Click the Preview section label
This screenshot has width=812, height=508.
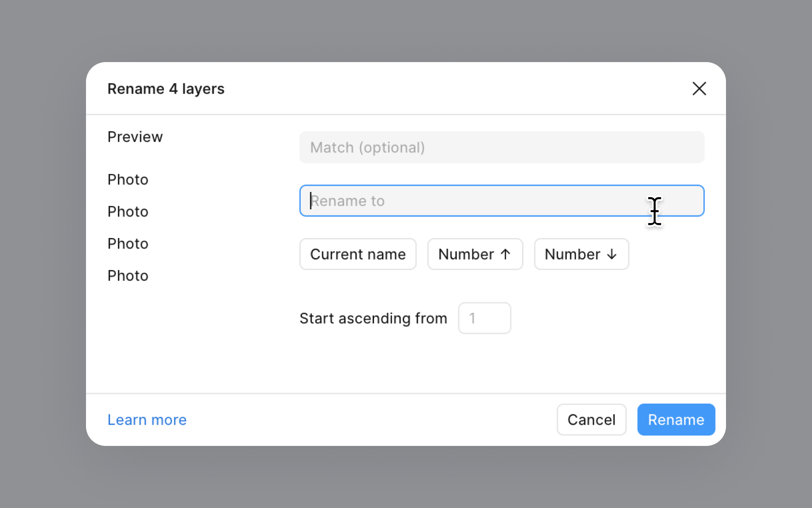pyautogui.click(x=135, y=137)
